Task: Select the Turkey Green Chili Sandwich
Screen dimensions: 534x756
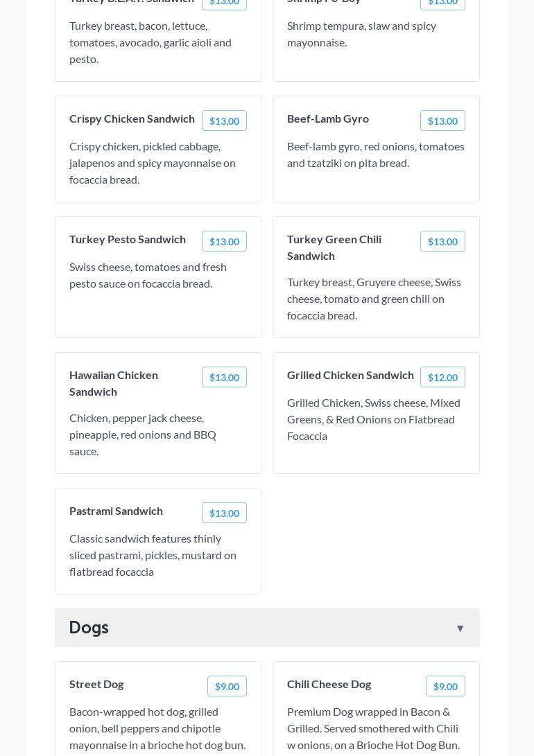Action: (x=334, y=247)
